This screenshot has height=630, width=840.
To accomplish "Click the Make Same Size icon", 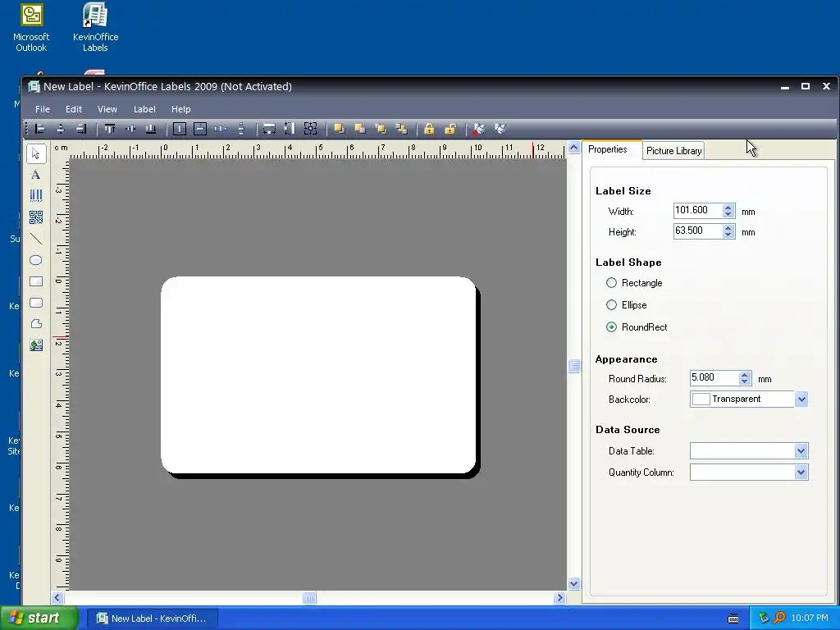I will [310, 129].
